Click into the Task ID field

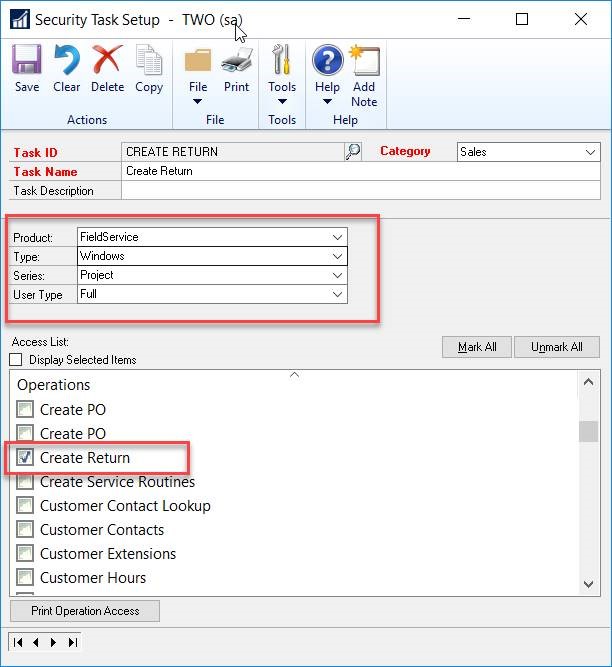(233, 152)
